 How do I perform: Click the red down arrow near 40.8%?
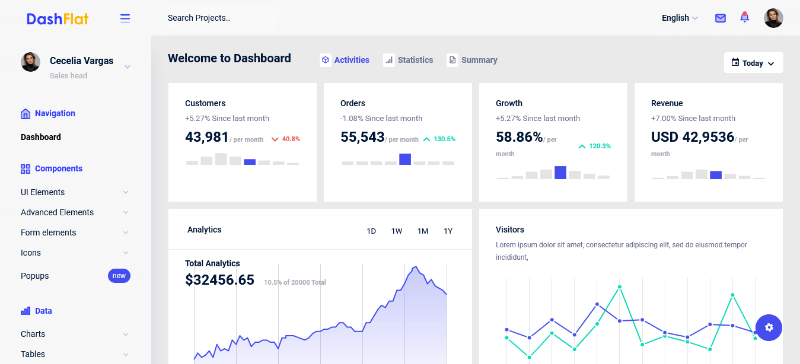(275, 139)
